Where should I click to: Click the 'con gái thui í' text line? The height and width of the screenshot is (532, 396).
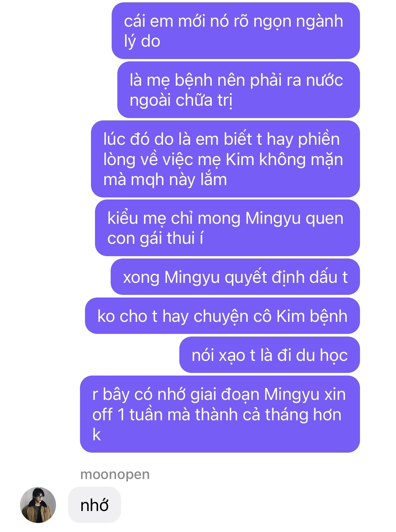(155, 238)
